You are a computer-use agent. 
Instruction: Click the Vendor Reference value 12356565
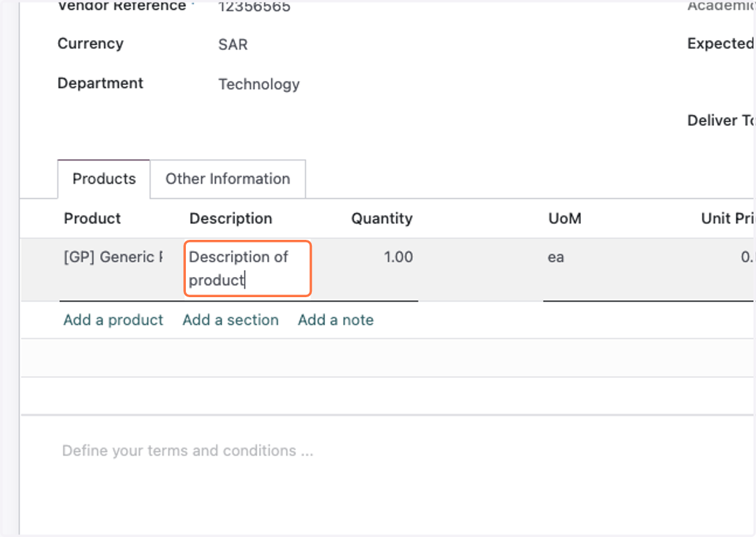(255, 7)
